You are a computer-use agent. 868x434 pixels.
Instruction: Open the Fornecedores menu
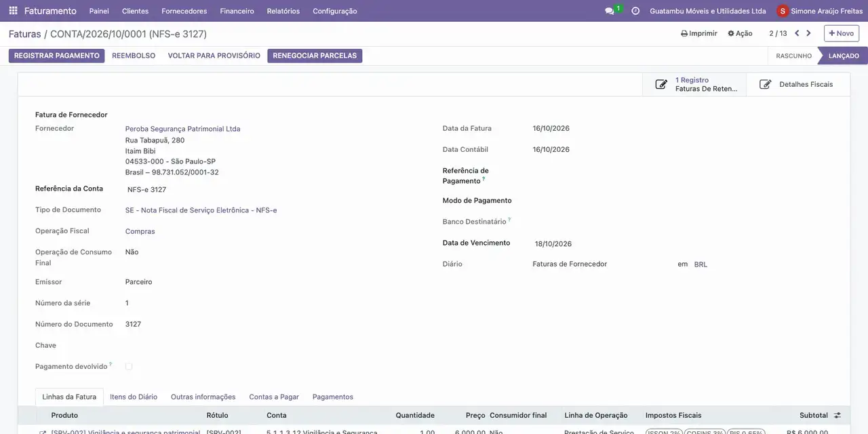coord(184,11)
